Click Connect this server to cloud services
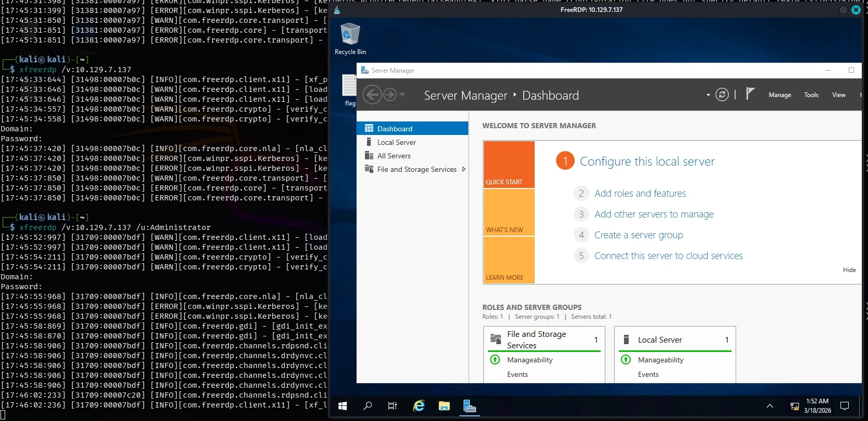 [669, 255]
